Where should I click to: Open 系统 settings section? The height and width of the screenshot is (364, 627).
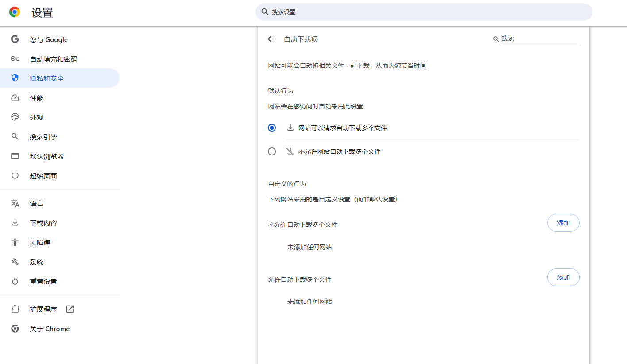[60, 262]
